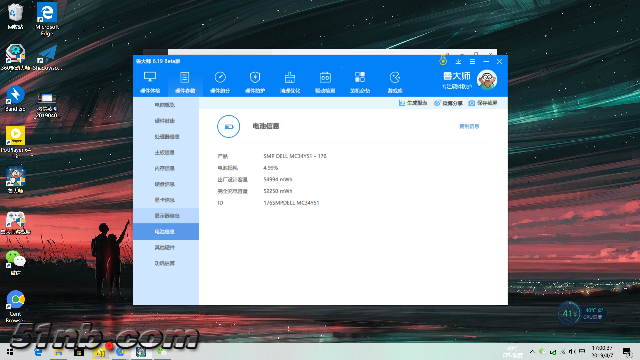Click the Lu Dashi mascot avatar
Viewport: 640px width, 360px height.
[487, 80]
